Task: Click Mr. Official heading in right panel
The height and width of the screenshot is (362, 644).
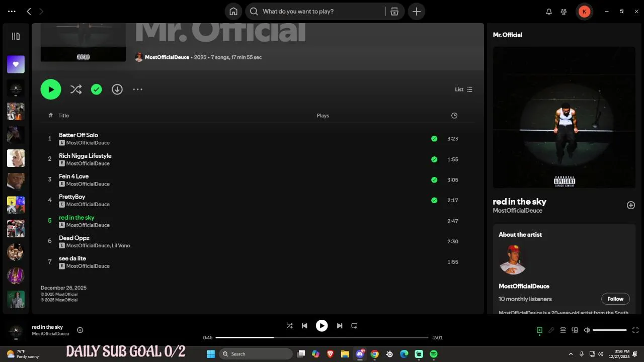Action: coord(507,35)
